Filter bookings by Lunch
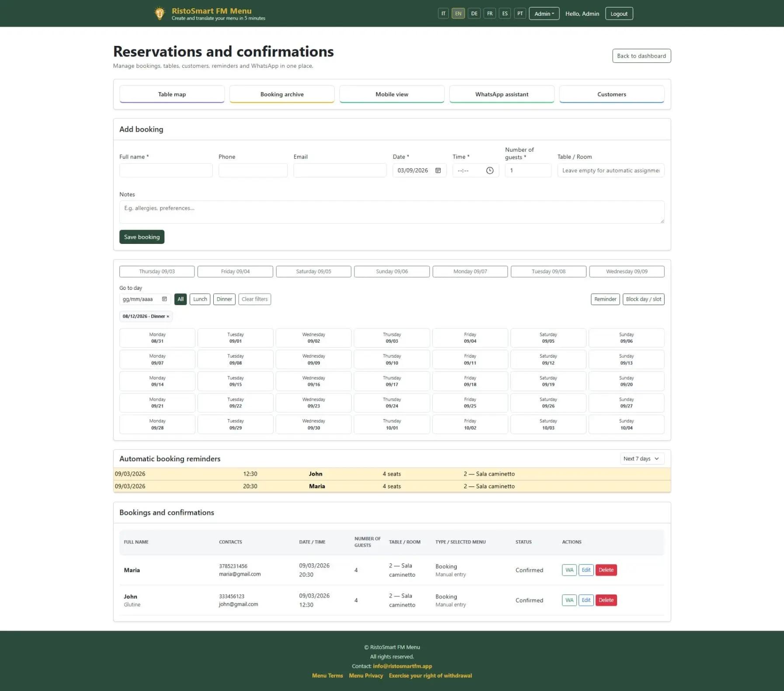 [200, 299]
